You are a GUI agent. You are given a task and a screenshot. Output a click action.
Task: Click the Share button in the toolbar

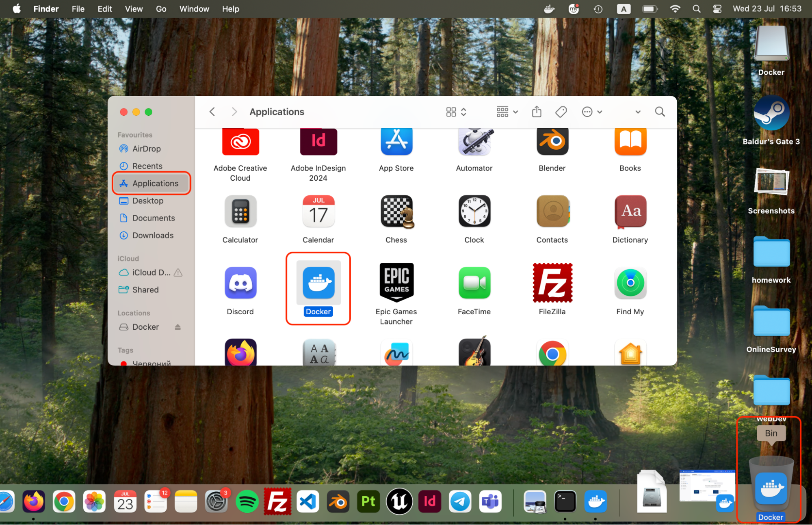537,112
